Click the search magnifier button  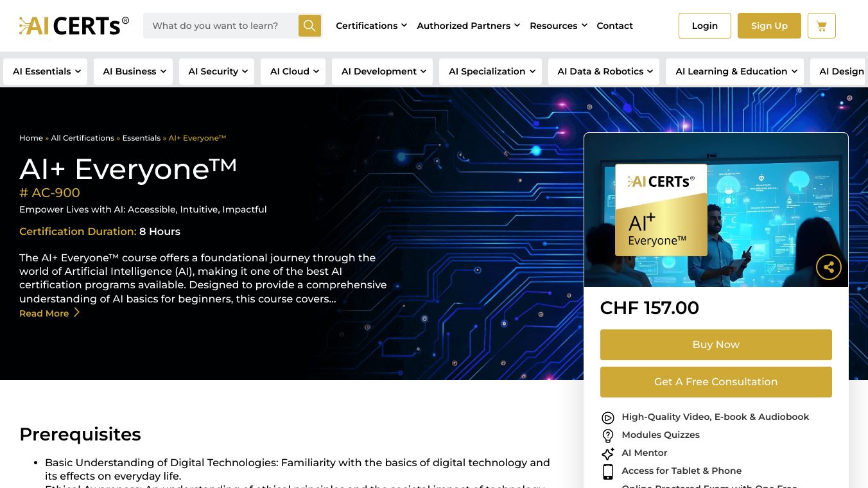pyautogui.click(x=309, y=26)
